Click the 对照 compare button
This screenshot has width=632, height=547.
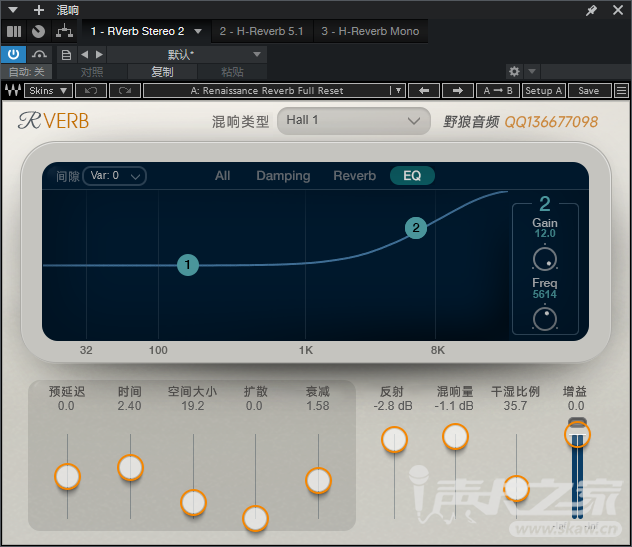click(92, 72)
